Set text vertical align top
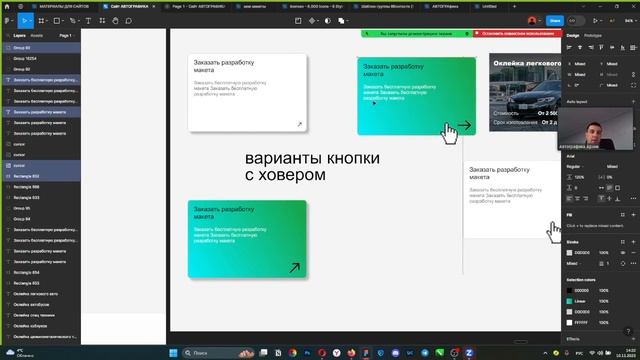The height and width of the screenshot is (360, 640). 602,199
